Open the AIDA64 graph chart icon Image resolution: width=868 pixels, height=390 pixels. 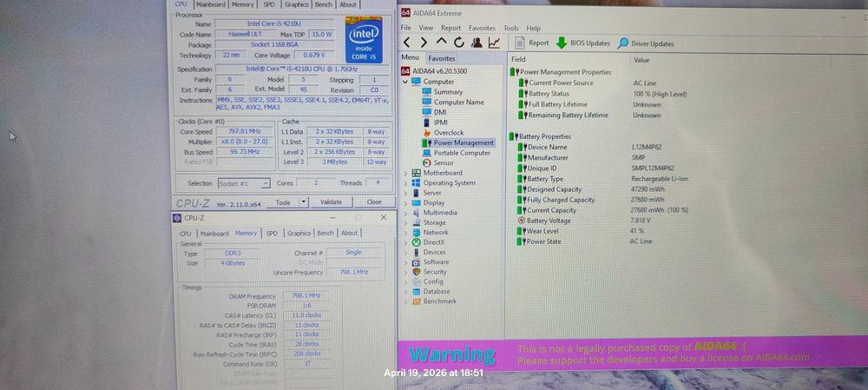494,43
